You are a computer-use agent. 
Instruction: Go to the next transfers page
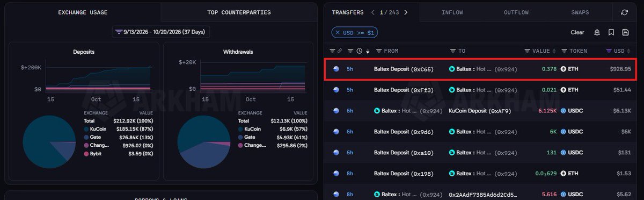coord(406,12)
